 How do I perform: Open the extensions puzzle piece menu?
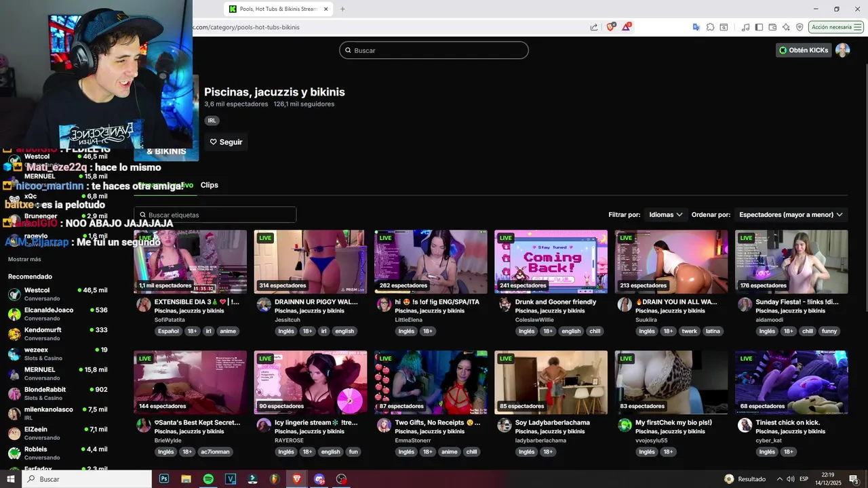(x=710, y=27)
